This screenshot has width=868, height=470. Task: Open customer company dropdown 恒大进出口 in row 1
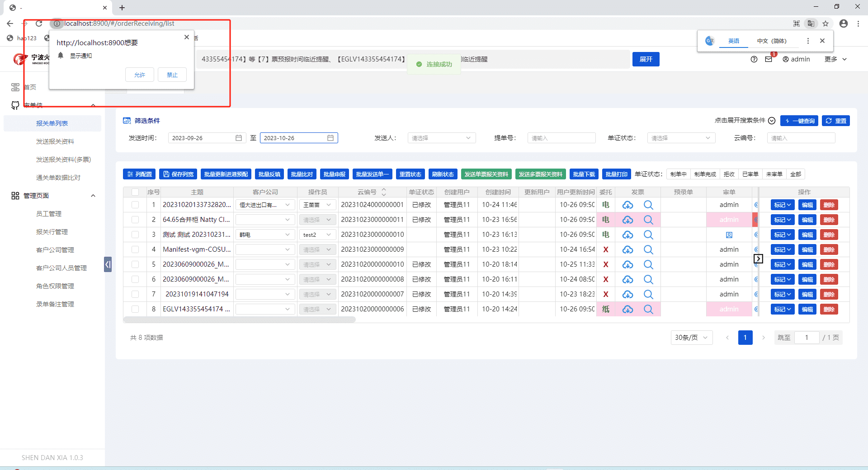point(265,205)
